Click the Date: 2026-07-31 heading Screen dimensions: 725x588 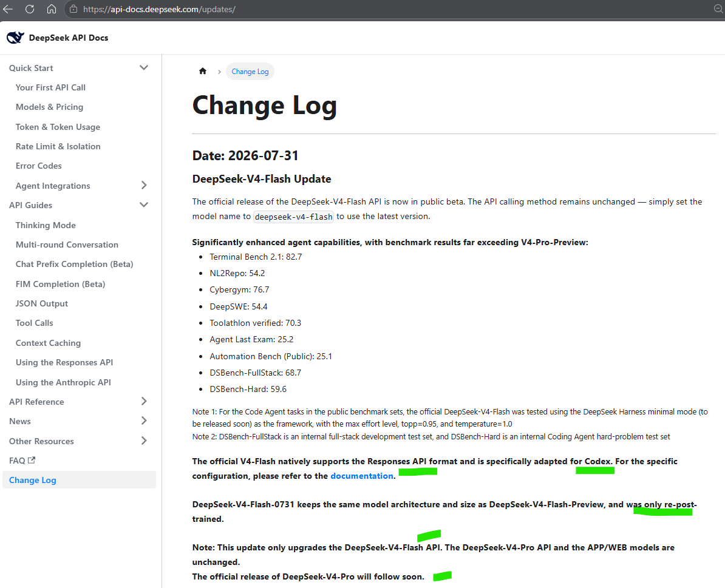pos(245,155)
